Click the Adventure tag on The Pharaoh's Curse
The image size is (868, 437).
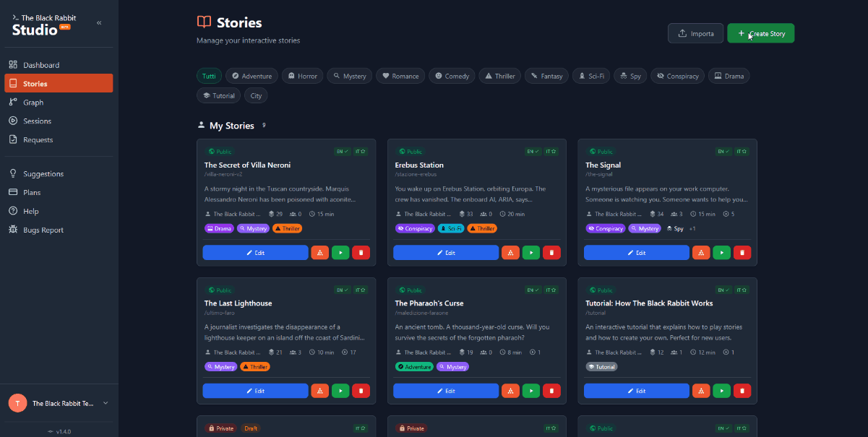pyautogui.click(x=414, y=367)
